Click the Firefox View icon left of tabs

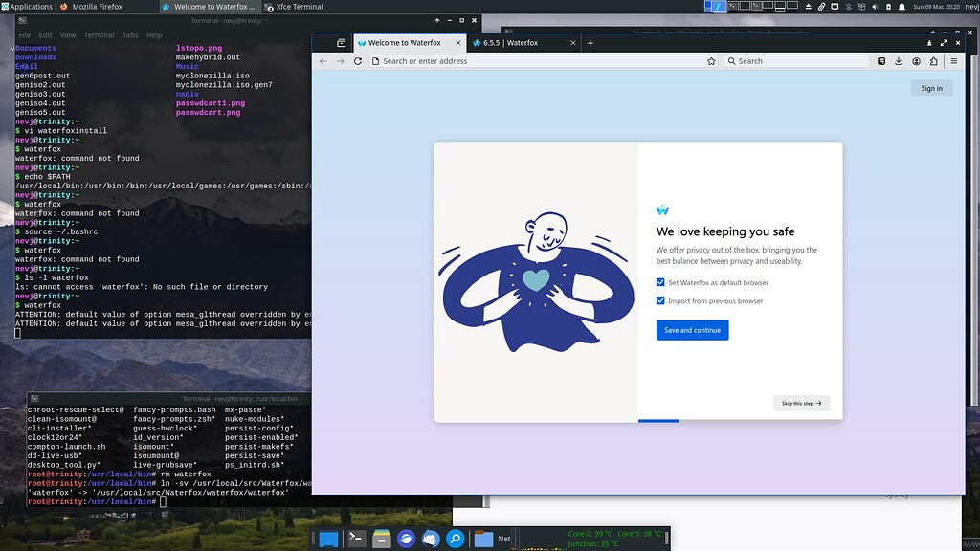[x=340, y=42]
